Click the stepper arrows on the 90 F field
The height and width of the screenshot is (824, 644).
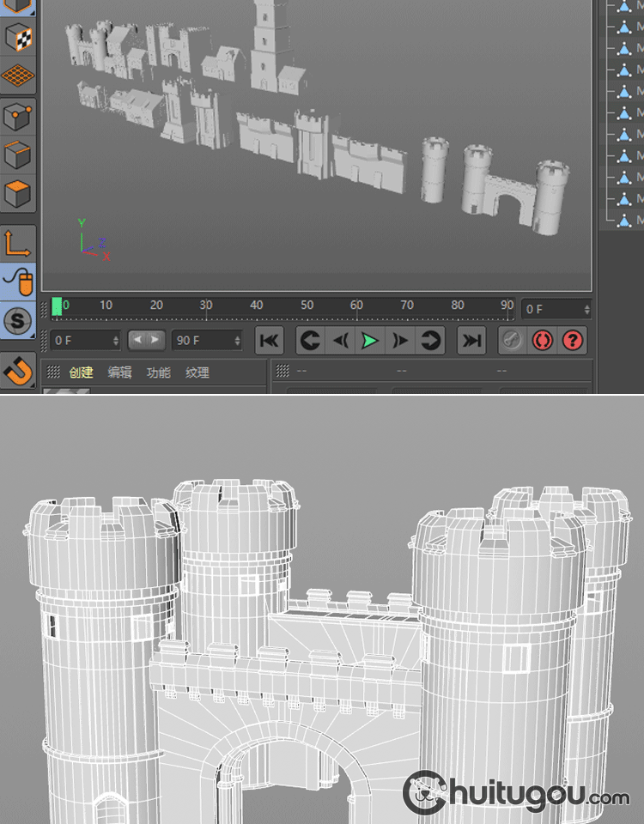pos(236,341)
